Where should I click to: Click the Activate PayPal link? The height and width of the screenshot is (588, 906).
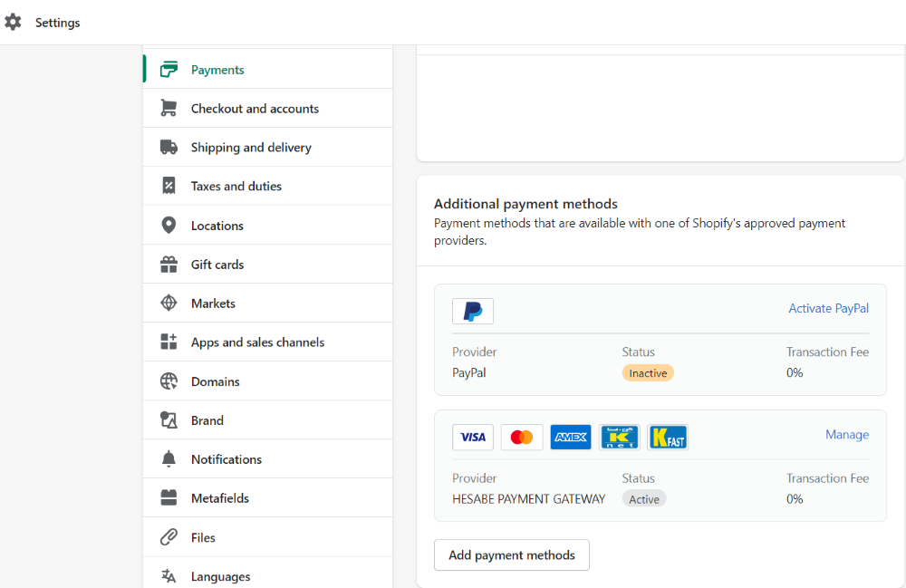coord(828,309)
